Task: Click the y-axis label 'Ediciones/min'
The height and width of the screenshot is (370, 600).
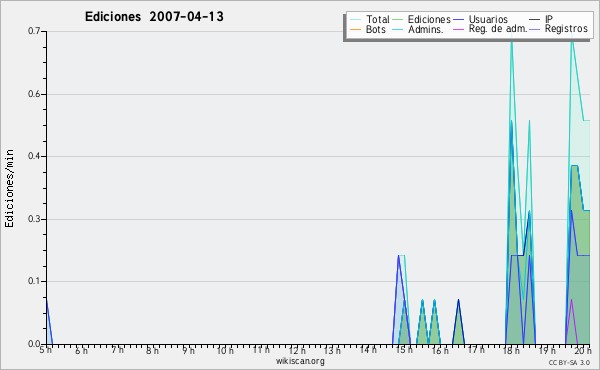Action: point(9,188)
